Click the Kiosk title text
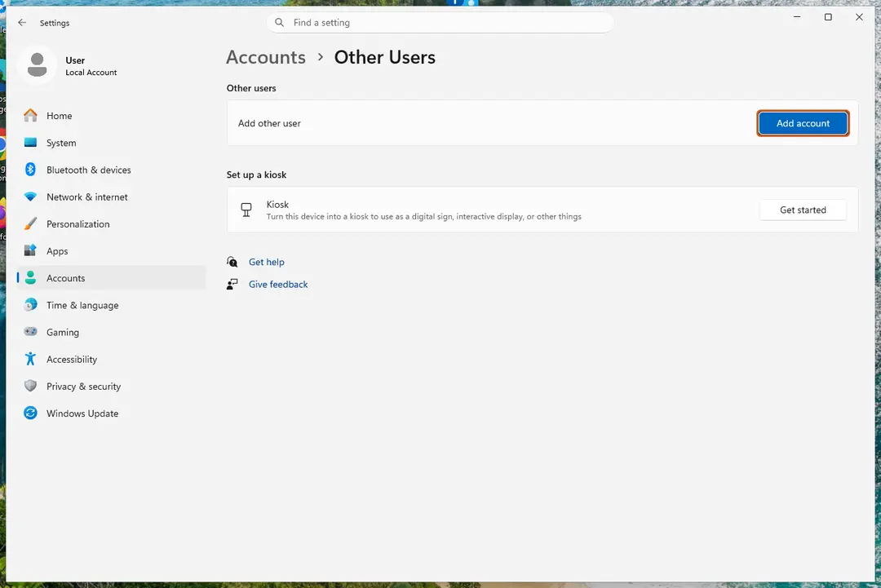Screen dimensions: 881x588 point(277,205)
